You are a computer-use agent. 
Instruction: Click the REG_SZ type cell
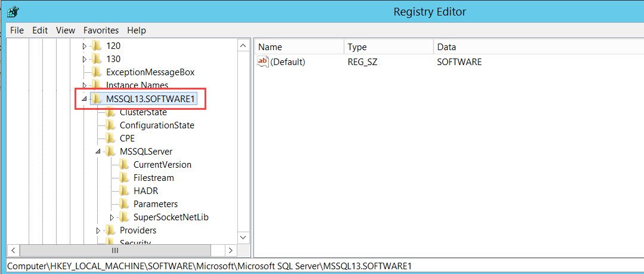click(x=363, y=62)
